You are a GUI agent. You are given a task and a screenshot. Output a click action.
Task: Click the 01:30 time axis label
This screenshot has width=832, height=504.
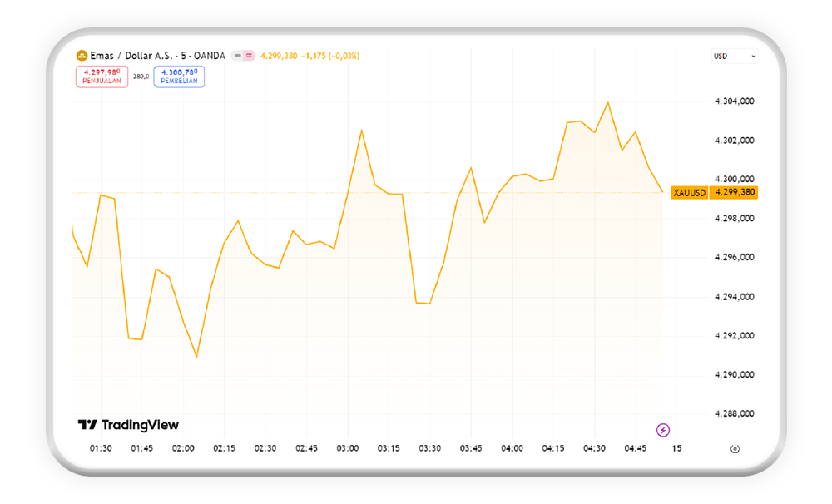pos(101,448)
